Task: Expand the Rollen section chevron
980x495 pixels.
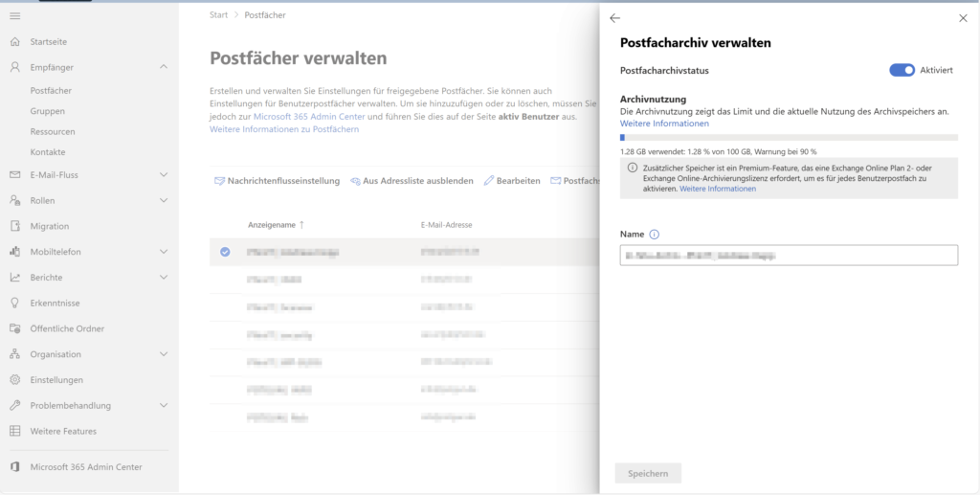Action: pyautogui.click(x=164, y=200)
